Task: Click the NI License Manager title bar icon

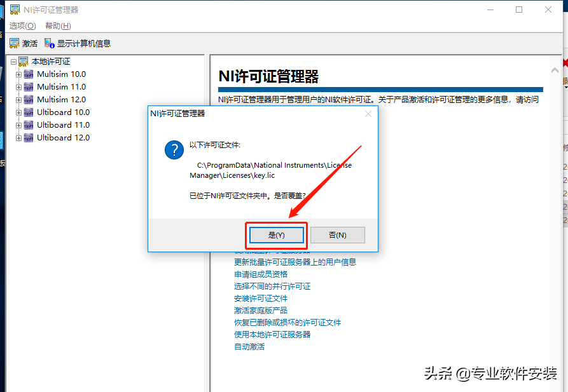Action: coord(14,9)
